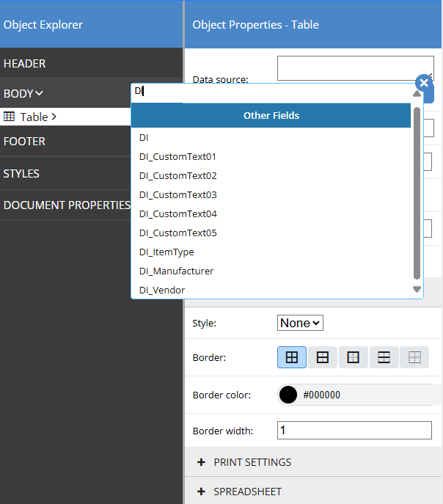
Task: Close the field search popup
Action: pos(422,83)
